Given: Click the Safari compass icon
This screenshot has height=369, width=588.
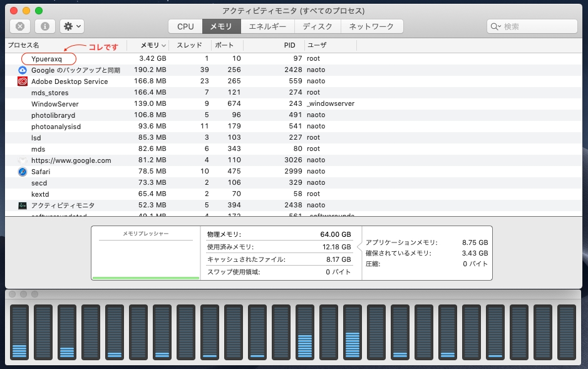Looking at the screenshot, I should [x=23, y=172].
